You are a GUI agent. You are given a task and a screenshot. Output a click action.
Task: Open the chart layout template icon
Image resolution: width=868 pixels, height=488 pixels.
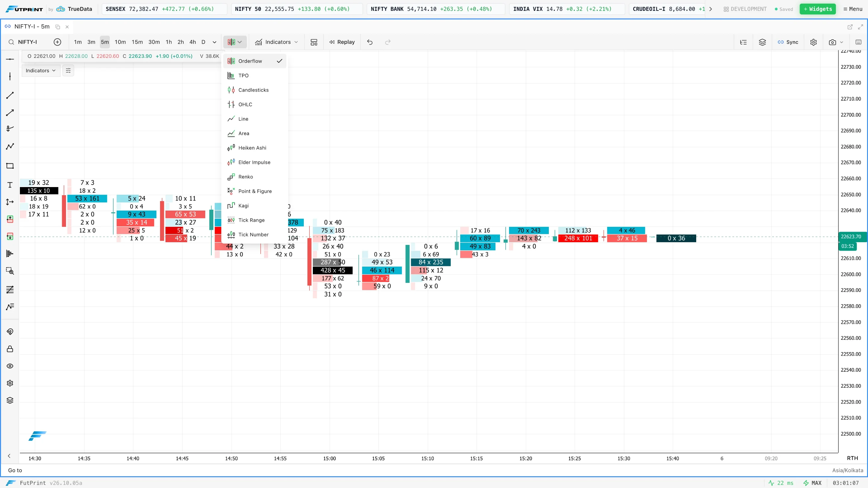point(314,42)
